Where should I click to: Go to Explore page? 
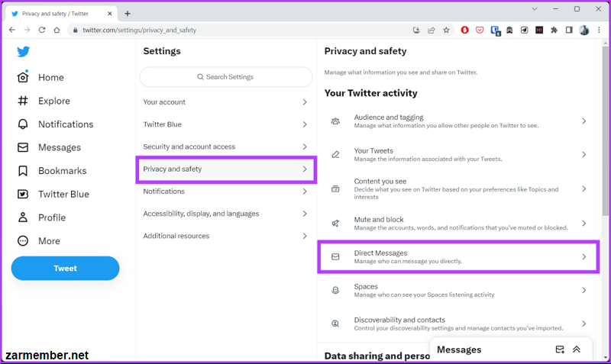pos(44,101)
